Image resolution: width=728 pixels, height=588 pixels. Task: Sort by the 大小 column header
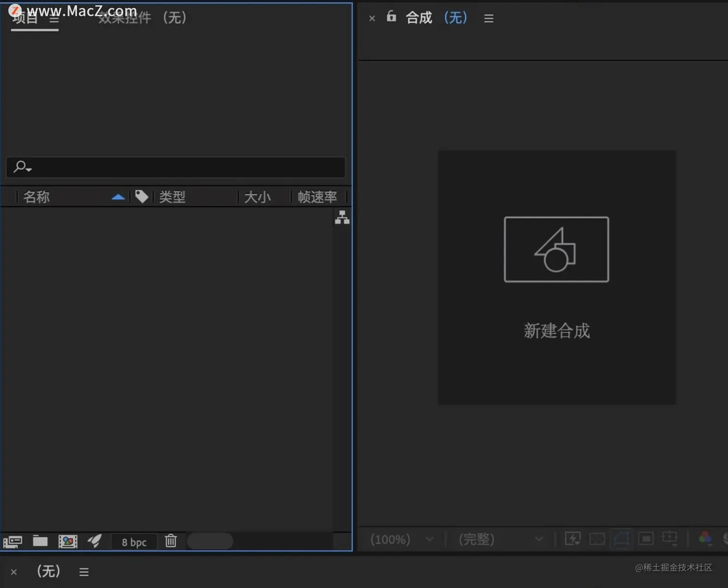click(x=258, y=196)
